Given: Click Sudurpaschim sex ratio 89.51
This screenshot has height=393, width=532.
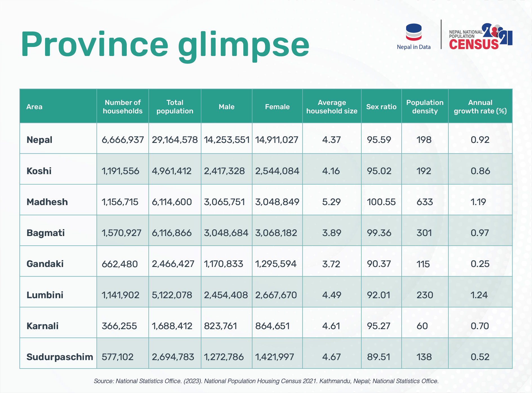Looking at the screenshot, I should pos(379,357).
